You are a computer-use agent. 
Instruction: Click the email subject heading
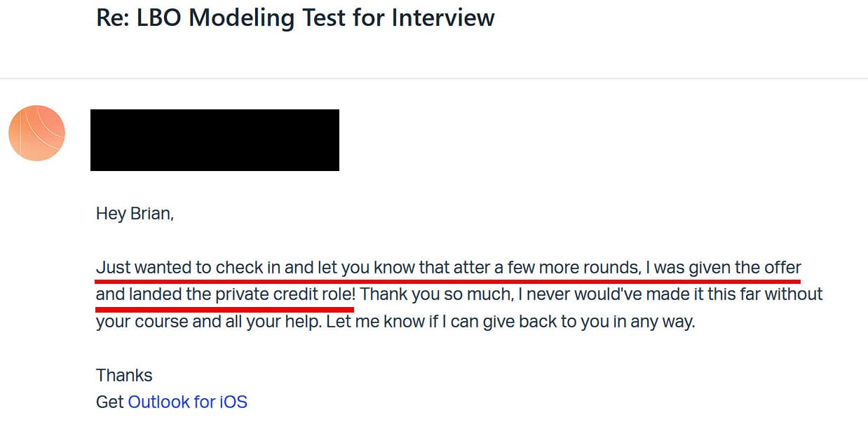tap(295, 18)
